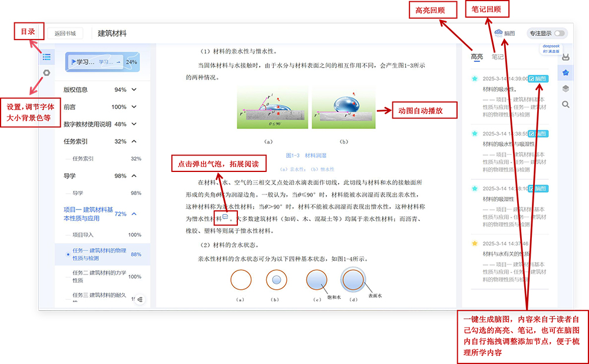Viewport: 589px width, 364px height.
Task: Collapse the 任务索引 section chevron
Action: [x=134, y=141]
